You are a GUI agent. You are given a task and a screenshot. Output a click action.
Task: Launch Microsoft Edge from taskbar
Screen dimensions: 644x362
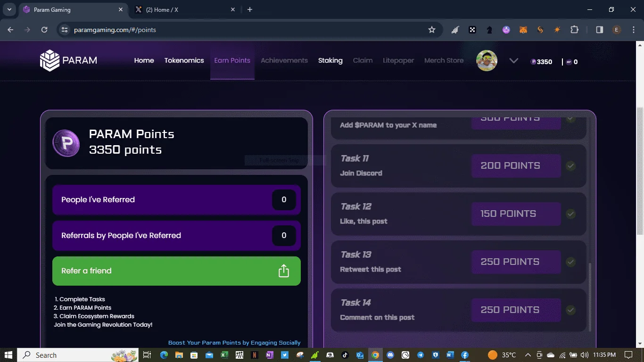[x=164, y=355]
